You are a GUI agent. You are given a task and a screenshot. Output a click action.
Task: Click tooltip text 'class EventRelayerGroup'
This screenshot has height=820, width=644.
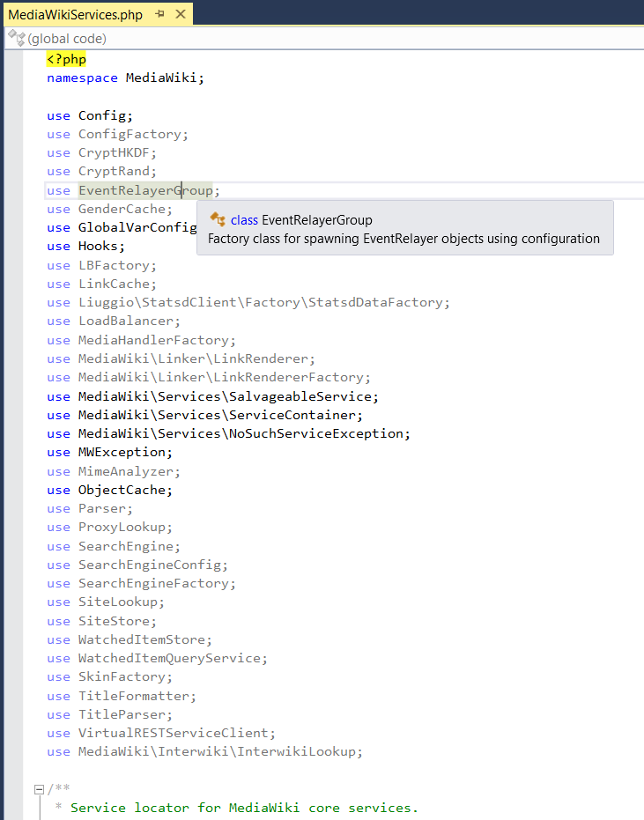301,220
